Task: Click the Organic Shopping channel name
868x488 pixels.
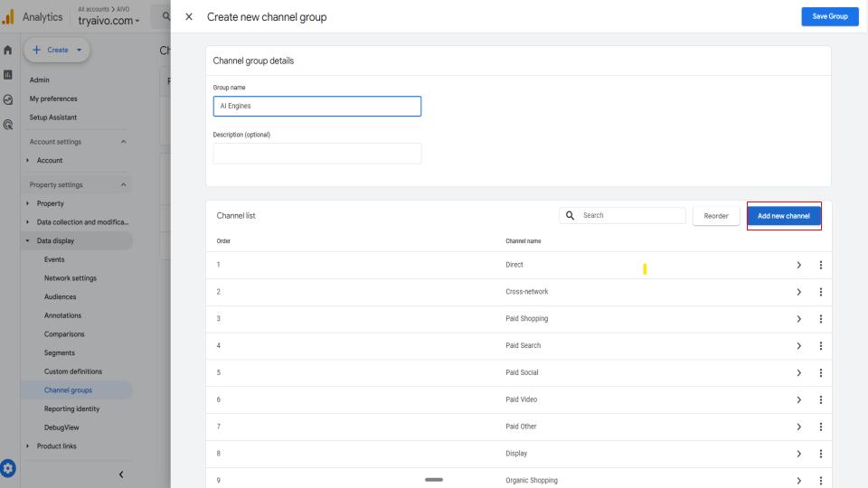Action: tap(532, 480)
